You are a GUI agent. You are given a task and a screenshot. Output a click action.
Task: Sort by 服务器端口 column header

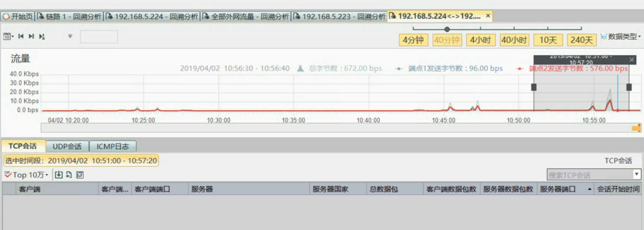tap(558, 189)
